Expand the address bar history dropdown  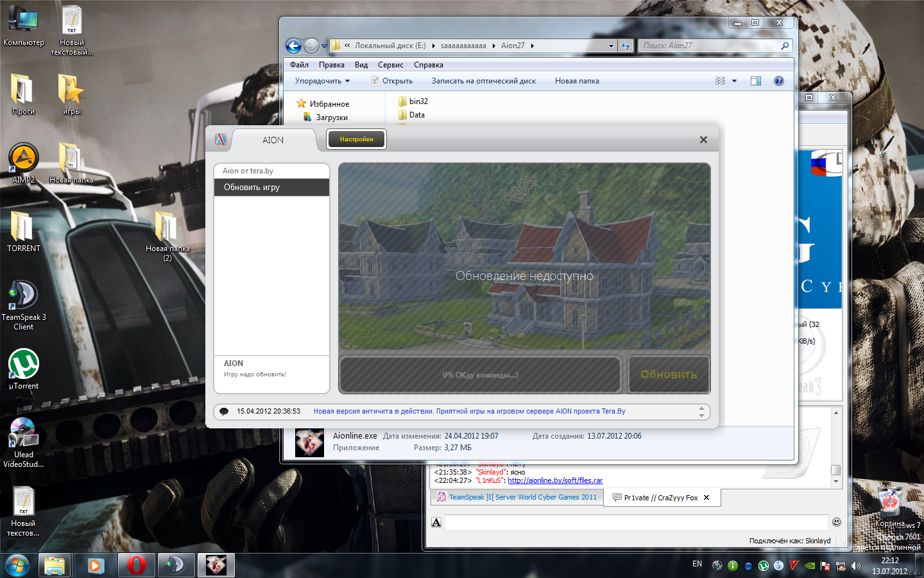pos(611,46)
